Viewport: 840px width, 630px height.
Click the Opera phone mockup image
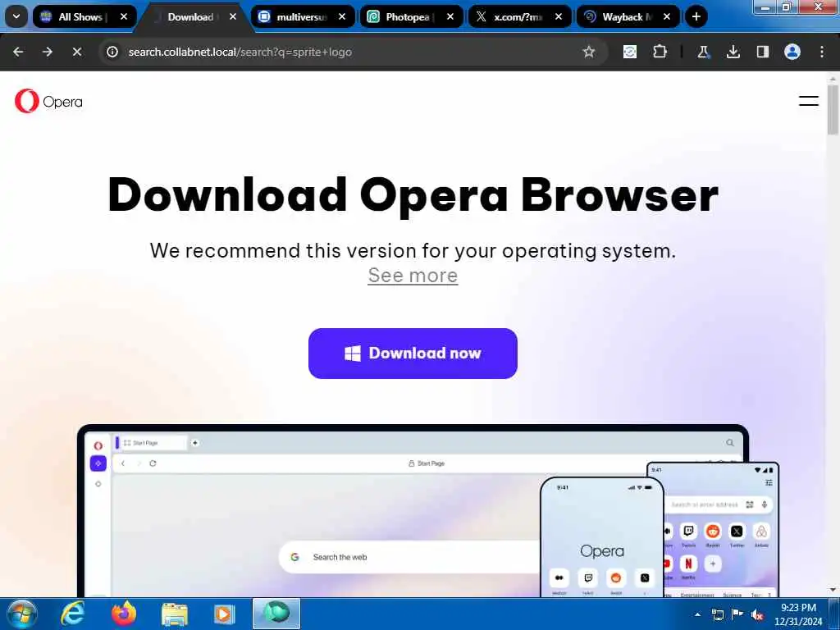coord(601,537)
